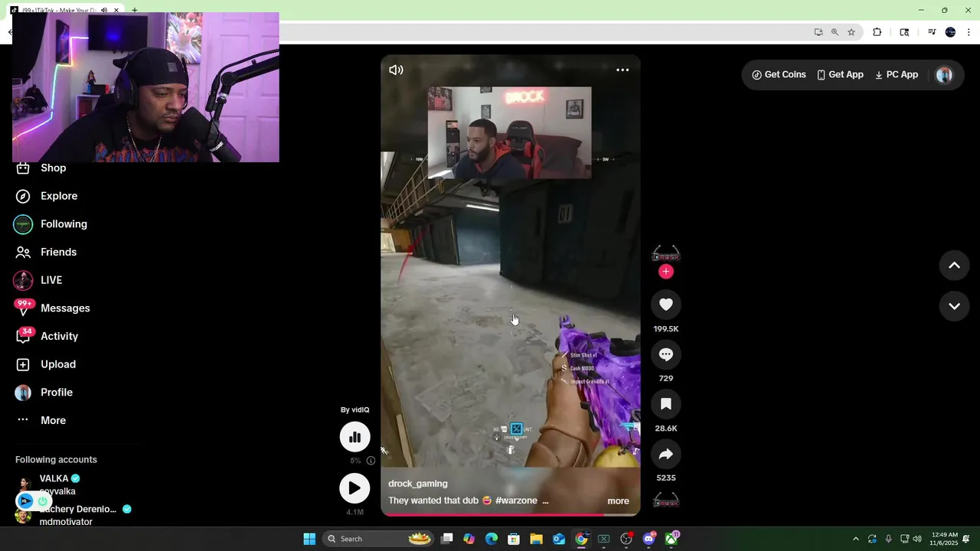Click the info icon next to 5%

coord(371,461)
